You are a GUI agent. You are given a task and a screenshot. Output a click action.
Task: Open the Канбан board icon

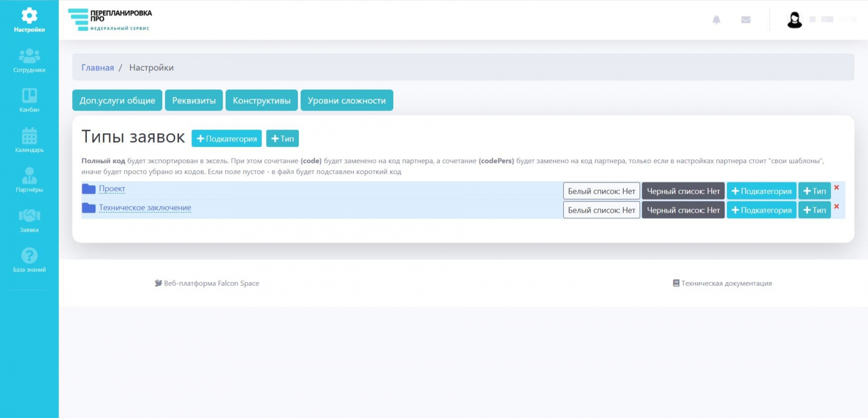pos(29,95)
